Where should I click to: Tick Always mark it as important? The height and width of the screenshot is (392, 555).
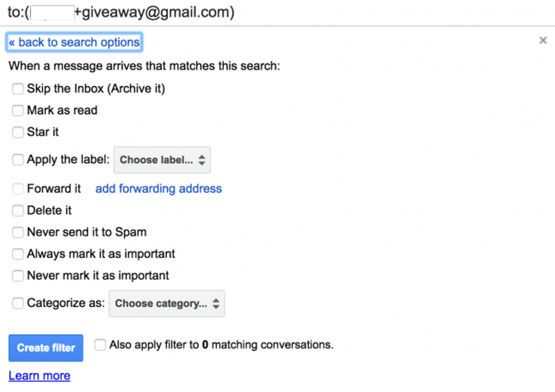point(18,255)
